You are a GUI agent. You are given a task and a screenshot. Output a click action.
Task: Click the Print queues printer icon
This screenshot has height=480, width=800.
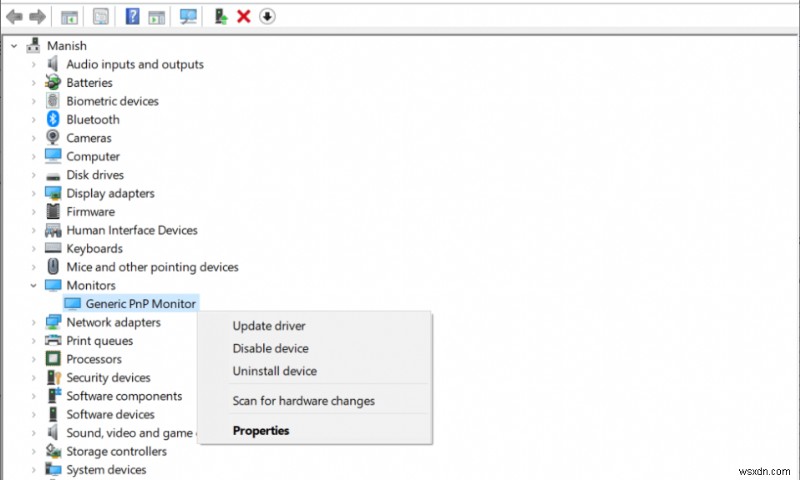click(53, 340)
